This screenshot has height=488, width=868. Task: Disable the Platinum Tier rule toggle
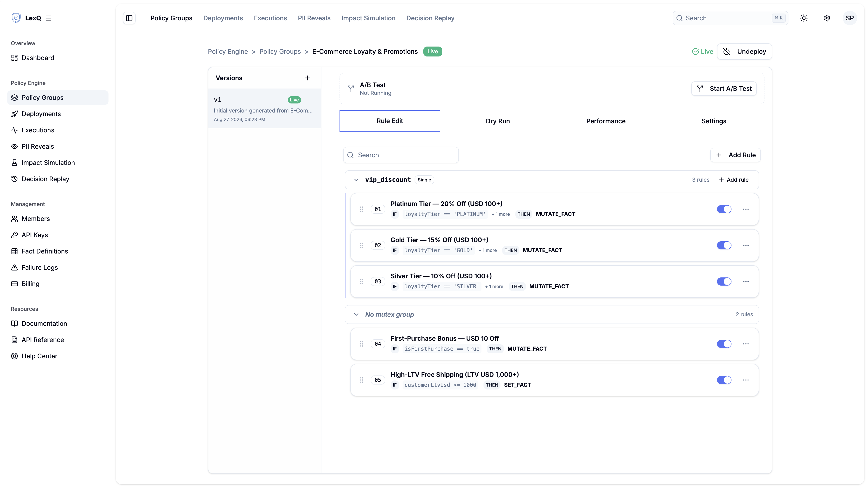click(x=724, y=209)
